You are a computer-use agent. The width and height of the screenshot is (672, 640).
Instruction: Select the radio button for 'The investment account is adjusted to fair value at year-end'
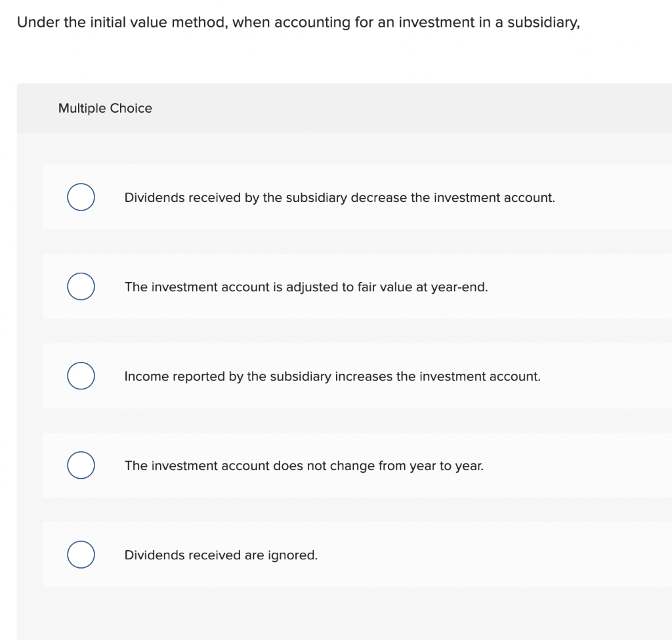click(x=81, y=286)
